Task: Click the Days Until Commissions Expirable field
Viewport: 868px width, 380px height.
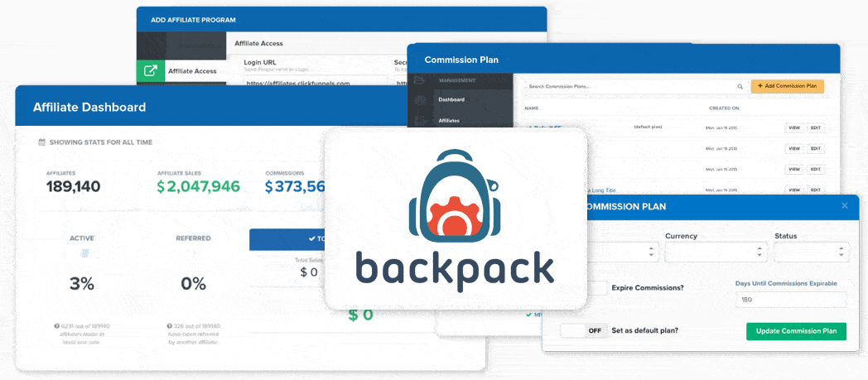Action: [791, 300]
